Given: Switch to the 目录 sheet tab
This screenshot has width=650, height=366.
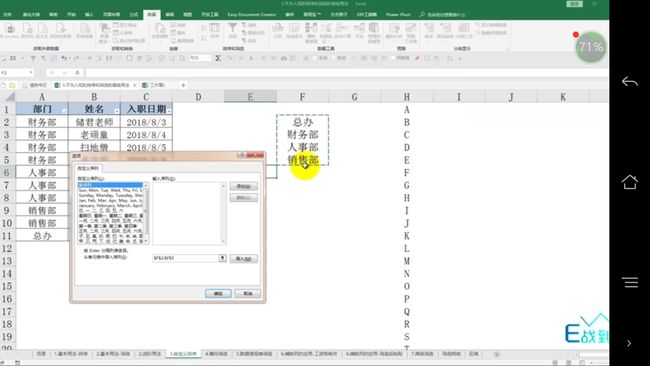Looking at the screenshot, I should click(x=41, y=354).
